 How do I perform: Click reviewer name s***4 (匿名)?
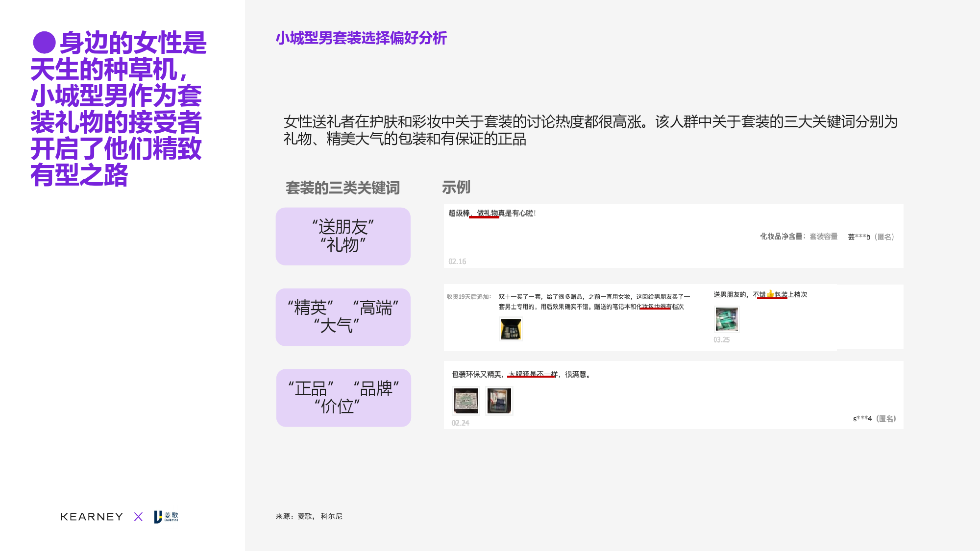click(874, 419)
